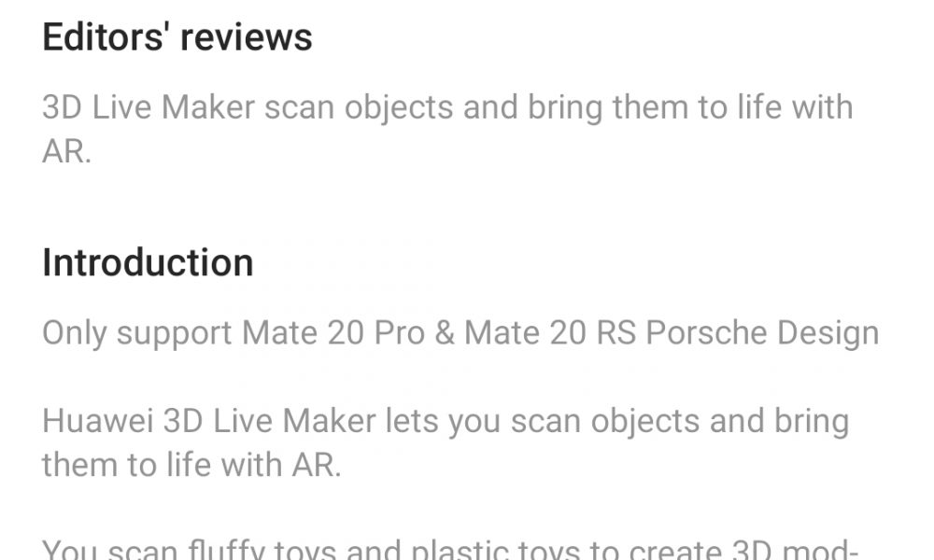Tap the word 'Huawei' in the introduction
This screenshot has width=934, height=560.
click(98, 421)
